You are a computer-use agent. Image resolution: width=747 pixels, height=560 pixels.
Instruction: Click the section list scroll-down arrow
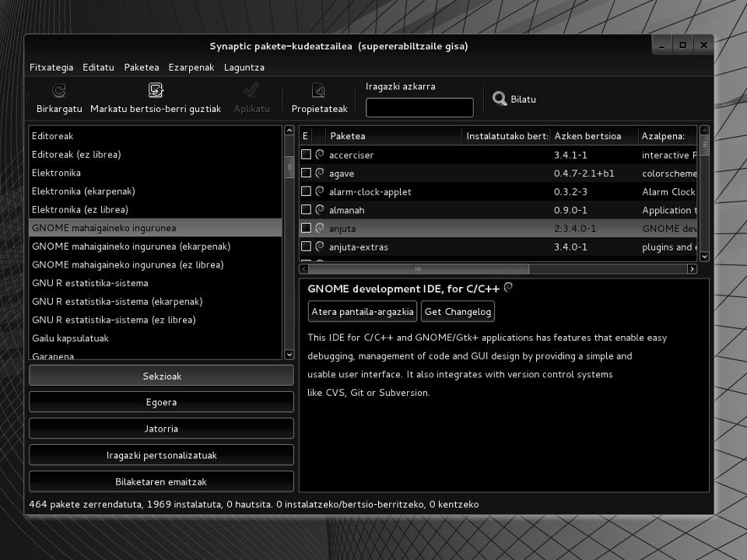coord(289,355)
